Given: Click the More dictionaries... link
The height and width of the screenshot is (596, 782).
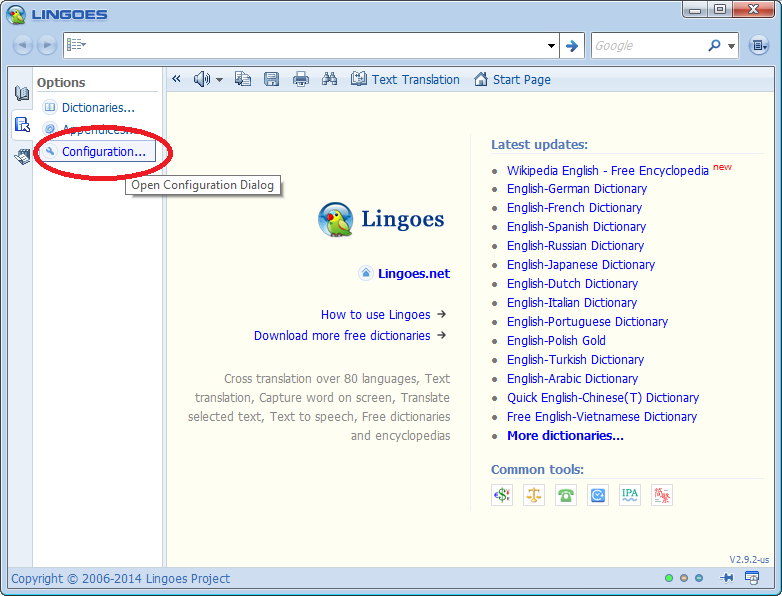Looking at the screenshot, I should [566, 435].
